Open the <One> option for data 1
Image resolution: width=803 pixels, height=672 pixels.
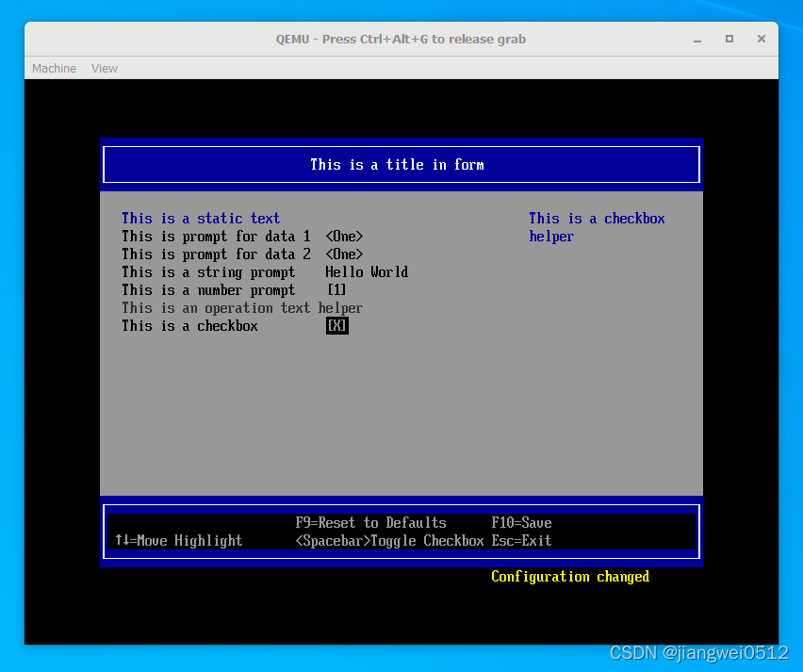point(344,237)
